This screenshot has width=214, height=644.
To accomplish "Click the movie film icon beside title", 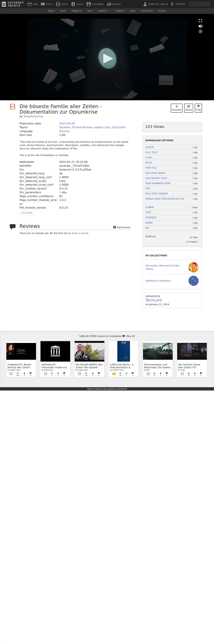I will coord(12,107).
